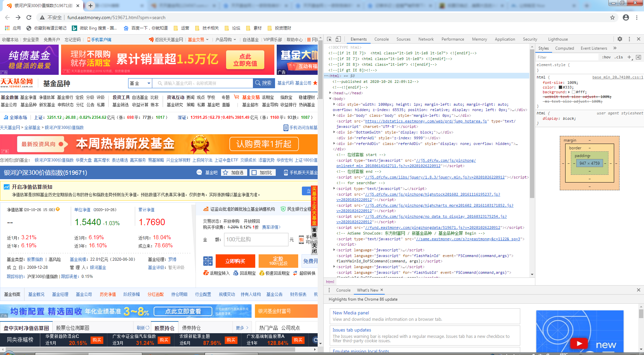Viewport: 644px width, 355px height.
Task: Go back to previous page
Action: (x=7, y=17)
